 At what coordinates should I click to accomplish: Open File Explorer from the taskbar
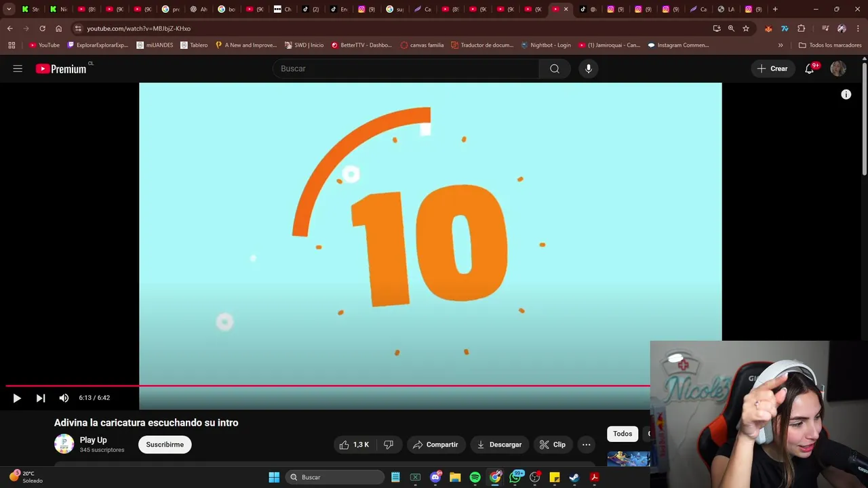[x=455, y=477]
